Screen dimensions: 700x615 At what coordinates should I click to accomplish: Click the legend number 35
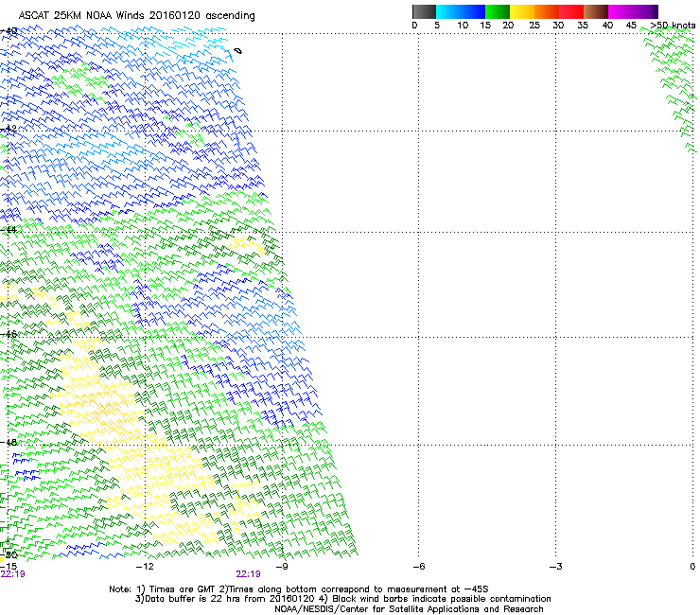coord(583,26)
